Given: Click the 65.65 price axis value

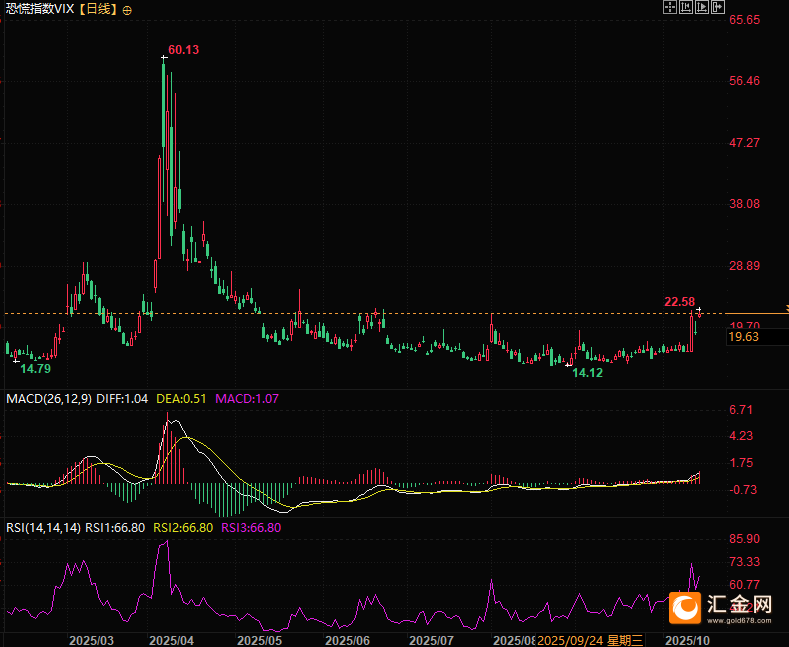Looking at the screenshot, I should tap(745, 20).
